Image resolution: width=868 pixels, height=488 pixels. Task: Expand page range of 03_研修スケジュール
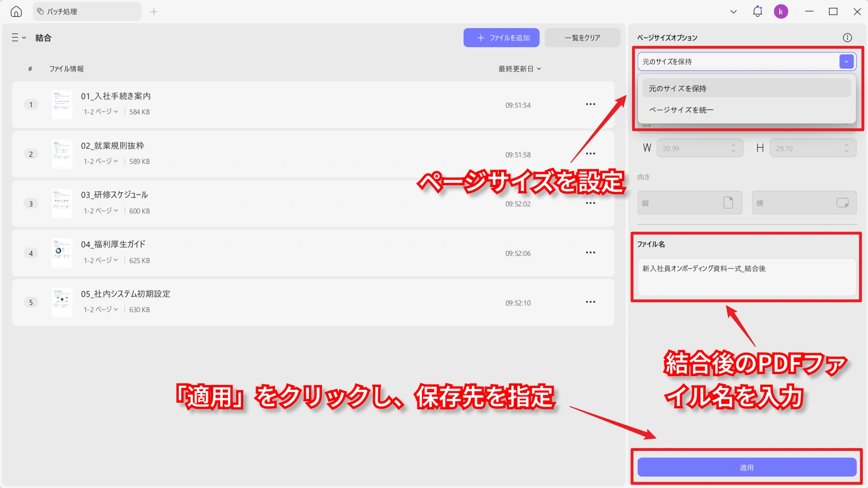tap(101, 211)
